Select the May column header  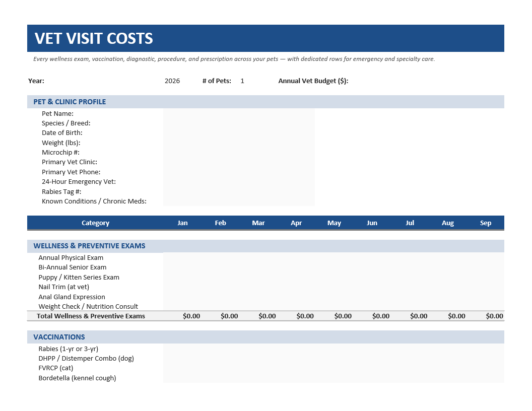334,223
